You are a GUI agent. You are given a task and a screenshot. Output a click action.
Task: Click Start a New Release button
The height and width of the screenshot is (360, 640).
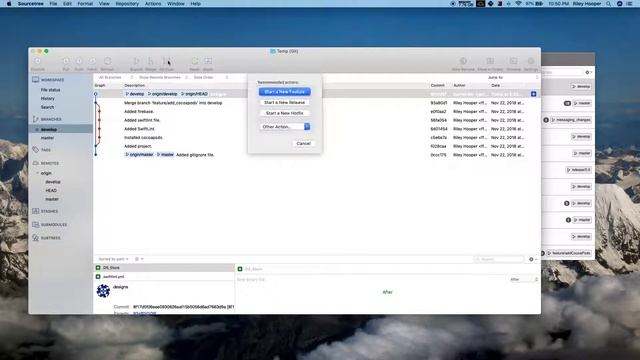[x=284, y=102]
